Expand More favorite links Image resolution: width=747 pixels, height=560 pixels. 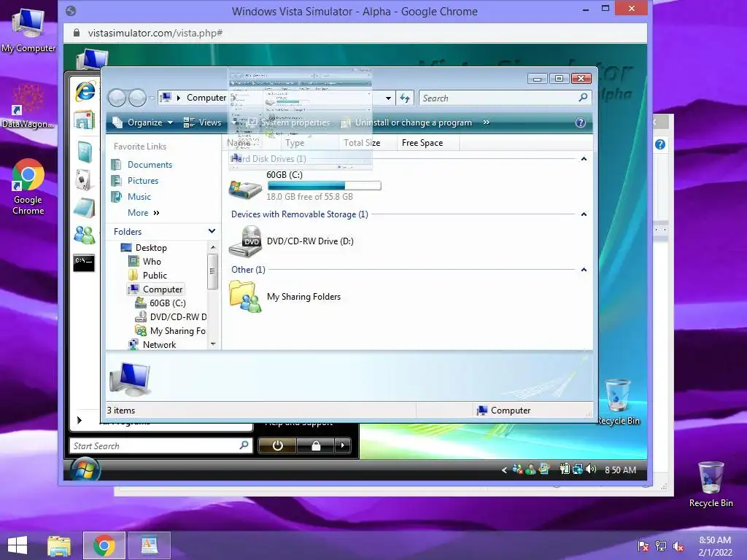[x=144, y=213]
